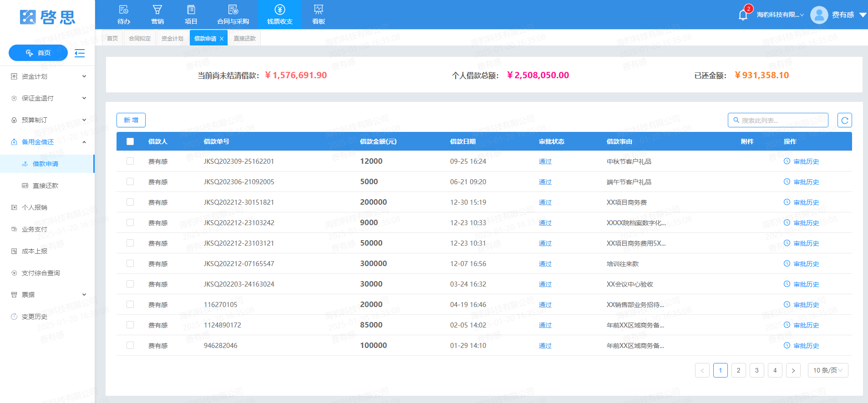
Task: Go to page 2
Action: (x=739, y=370)
